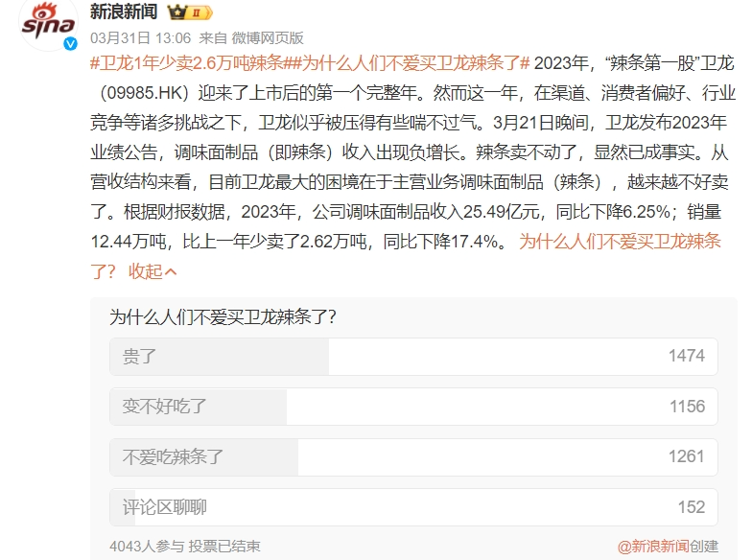752x560 pixels.
Task: Click the 微博网页版 source link
Action: [x=268, y=38]
